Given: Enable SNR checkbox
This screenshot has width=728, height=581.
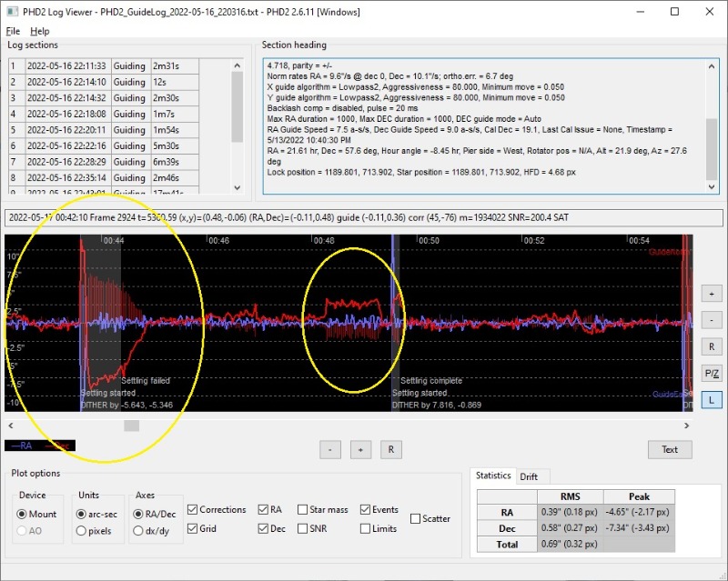Looking at the screenshot, I should (312, 528).
